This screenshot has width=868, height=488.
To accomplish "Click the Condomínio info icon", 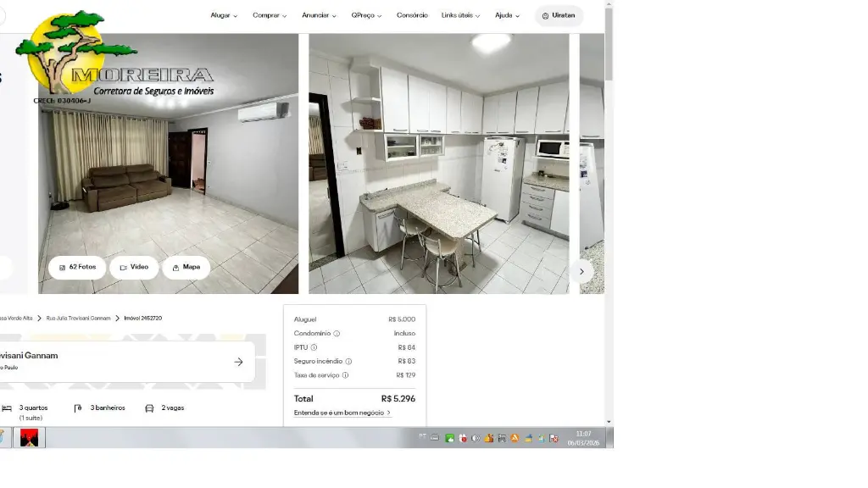I will (337, 334).
